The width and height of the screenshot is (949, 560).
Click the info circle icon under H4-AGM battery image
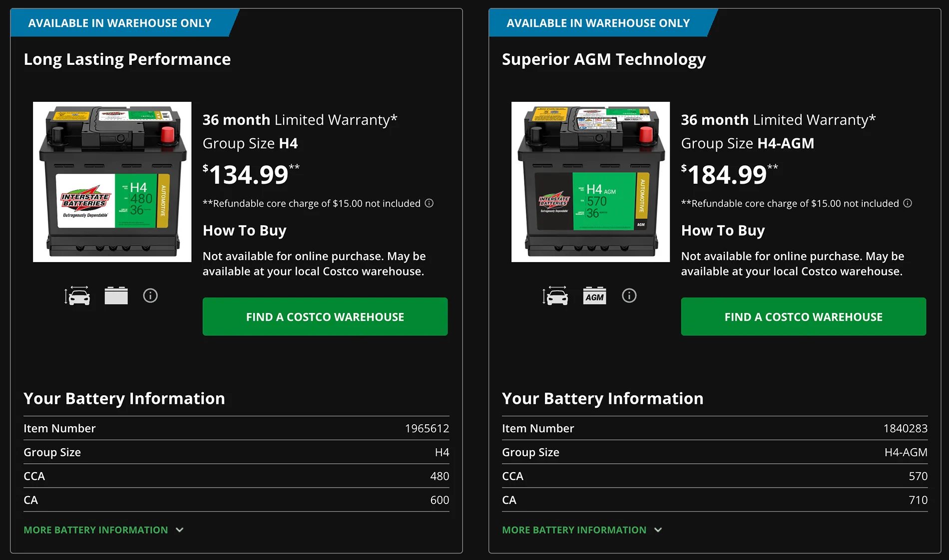coord(629,296)
